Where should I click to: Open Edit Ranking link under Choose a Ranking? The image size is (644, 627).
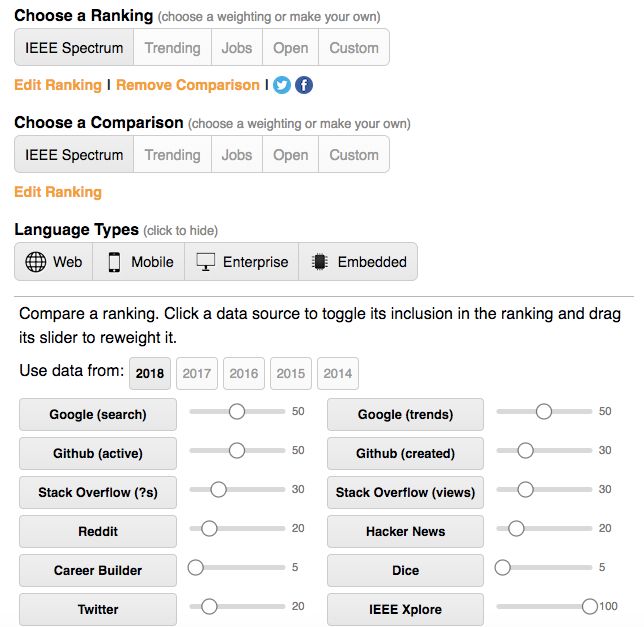pos(58,85)
